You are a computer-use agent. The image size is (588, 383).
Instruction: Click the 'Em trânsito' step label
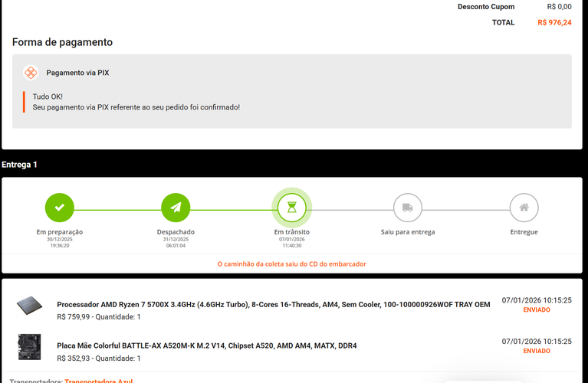coord(292,232)
